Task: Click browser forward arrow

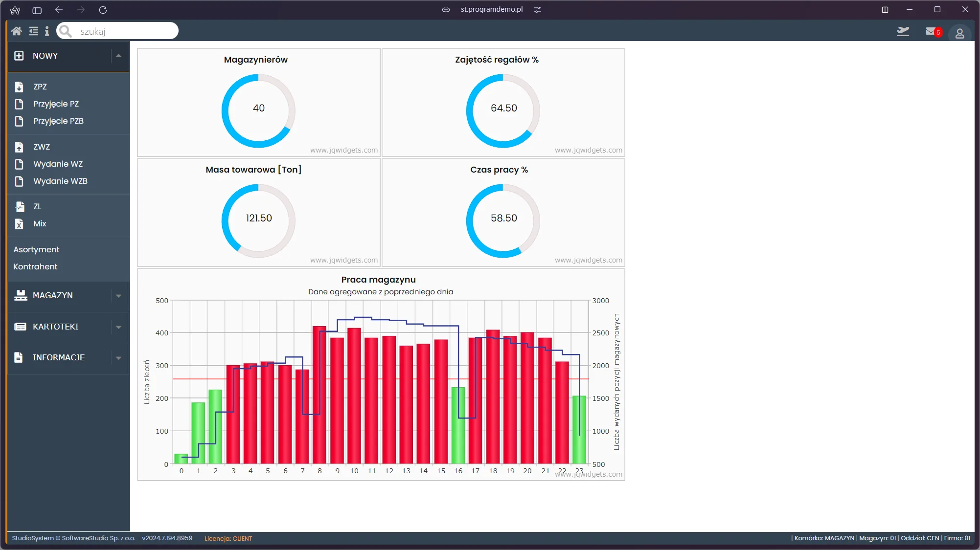Action: [x=81, y=10]
